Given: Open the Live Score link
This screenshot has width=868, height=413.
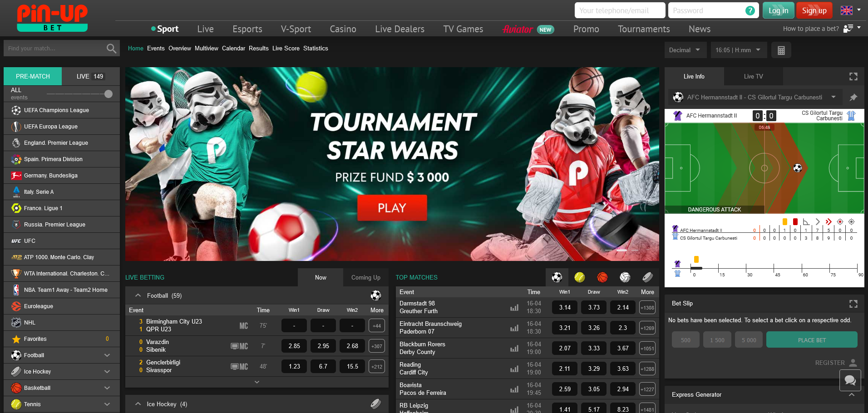Looking at the screenshot, I should tap(286, 48).
